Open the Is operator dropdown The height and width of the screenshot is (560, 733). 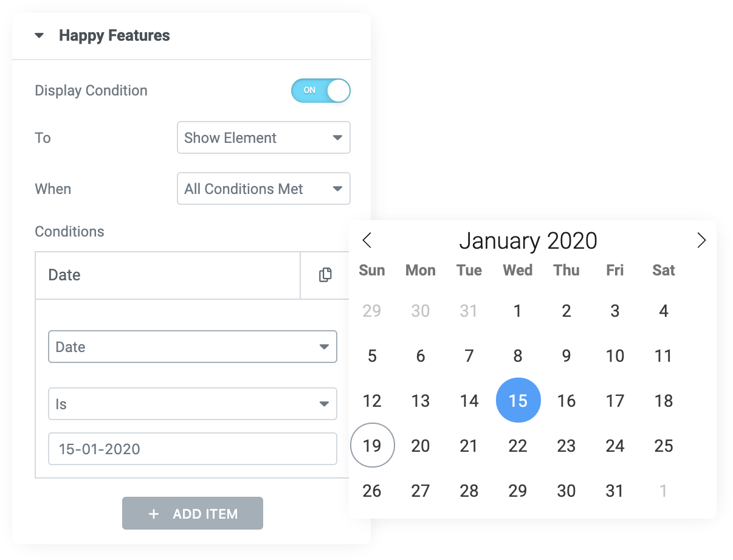[x=193, y=404]
